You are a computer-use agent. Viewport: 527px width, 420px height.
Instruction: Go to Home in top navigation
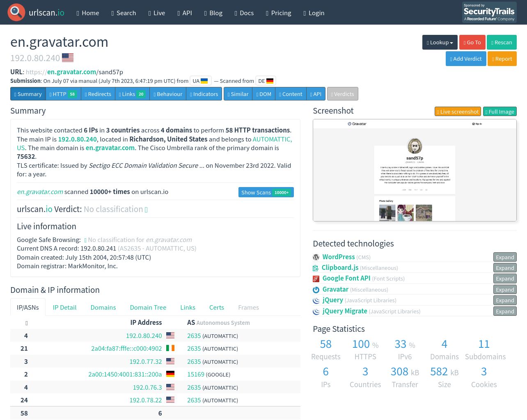[88, 13]
